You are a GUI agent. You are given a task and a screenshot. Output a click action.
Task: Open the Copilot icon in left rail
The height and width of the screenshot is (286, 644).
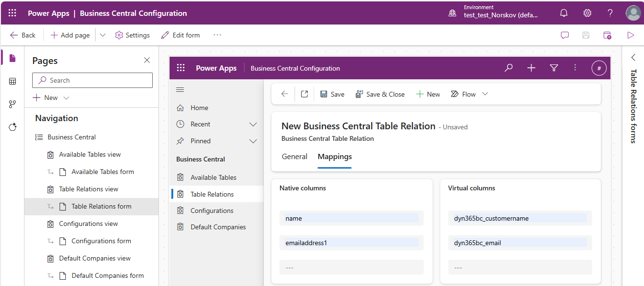[12, 127]
